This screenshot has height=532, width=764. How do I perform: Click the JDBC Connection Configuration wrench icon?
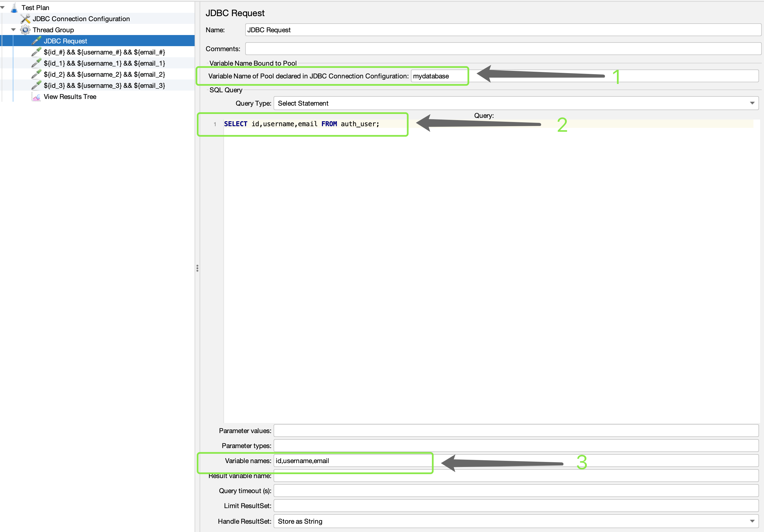25,19
